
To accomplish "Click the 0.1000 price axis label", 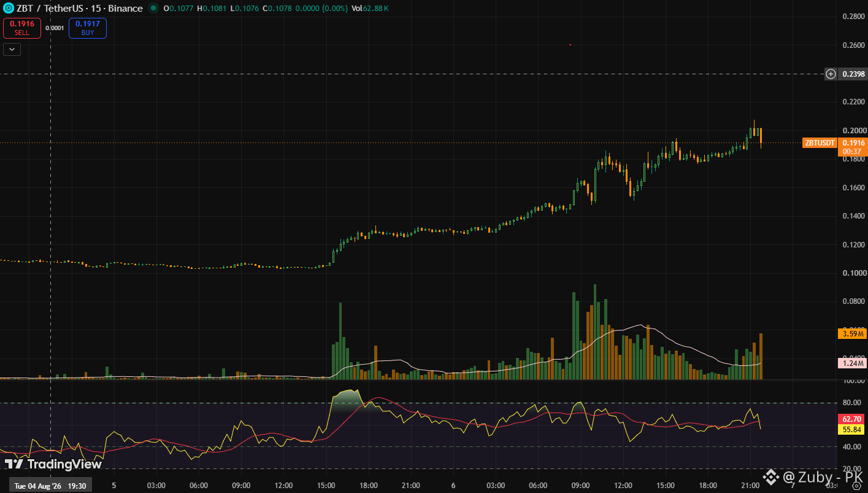I will click(853, 273).
